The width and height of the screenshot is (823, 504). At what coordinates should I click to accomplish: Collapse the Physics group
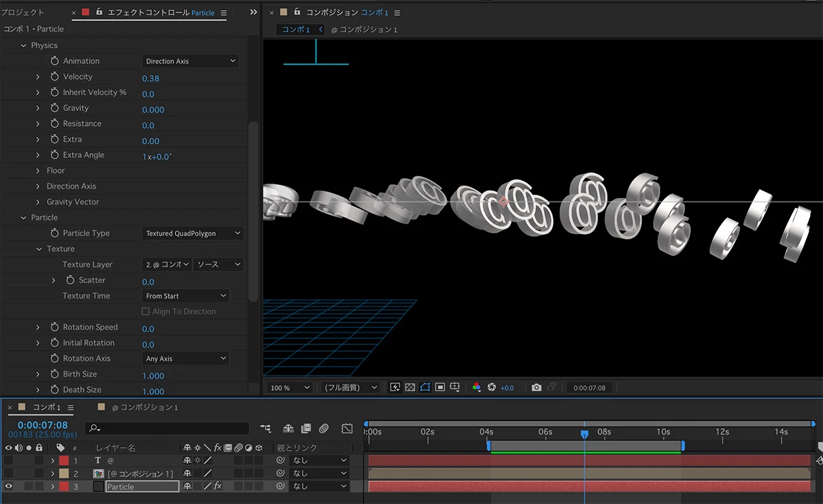coord(24,46)
